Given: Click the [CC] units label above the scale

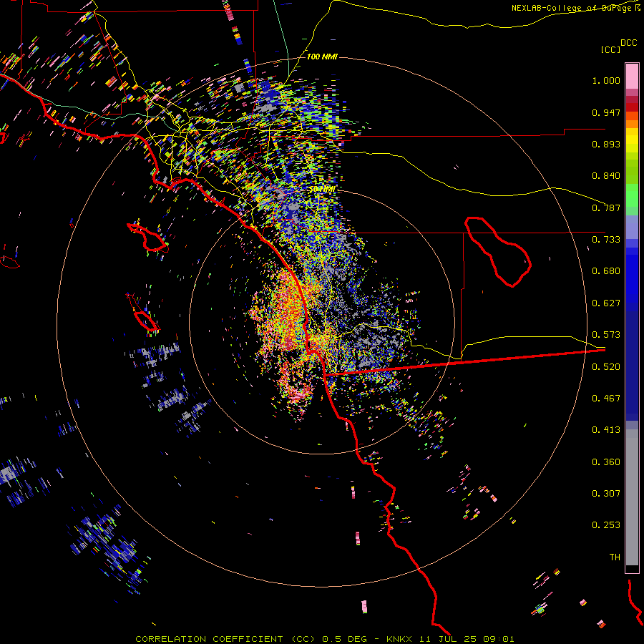Looking at the screenshot, I should pyautogui.click(x=611, y=49).
